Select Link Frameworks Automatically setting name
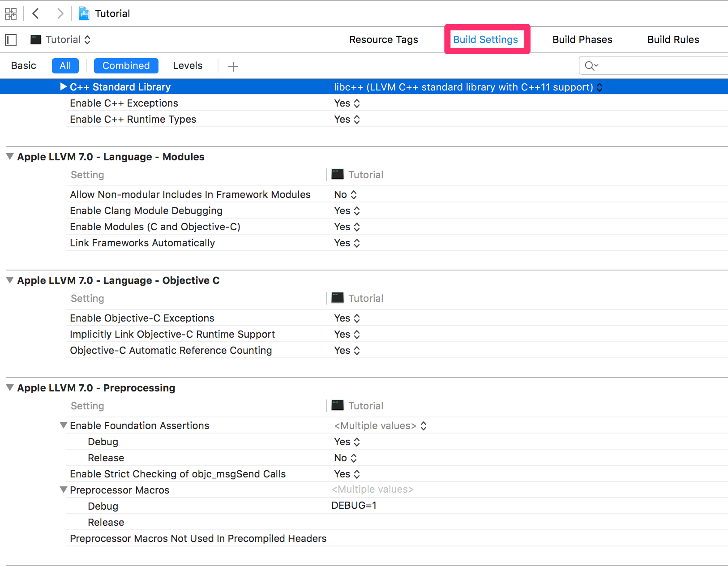 pos(142,243)
